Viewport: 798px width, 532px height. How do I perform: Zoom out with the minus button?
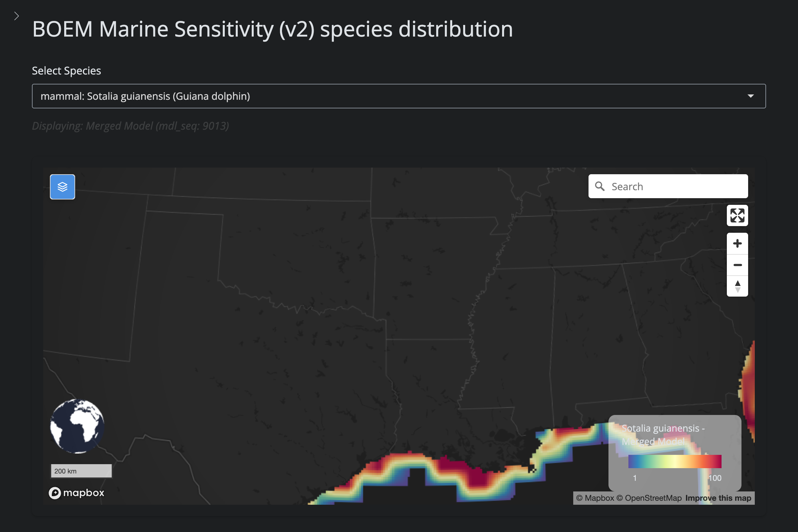click(737, 265)
